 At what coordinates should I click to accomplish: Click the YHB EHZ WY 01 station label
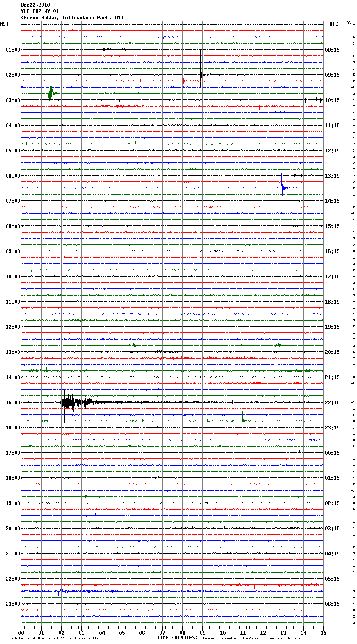pos(40,11)
